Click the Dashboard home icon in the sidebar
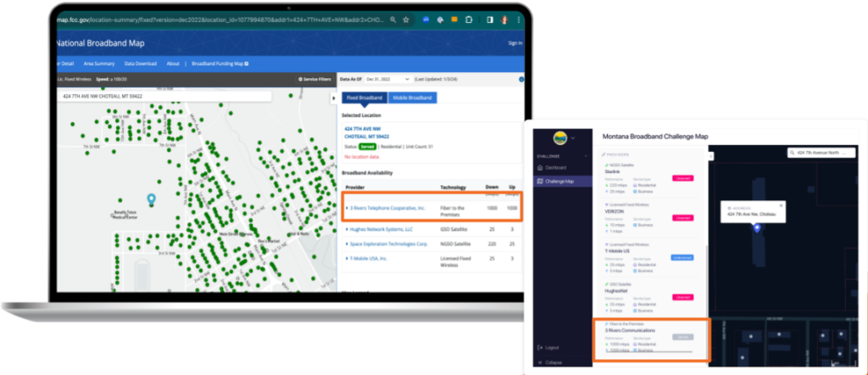The image size is (868, 375). coord(540,167)
